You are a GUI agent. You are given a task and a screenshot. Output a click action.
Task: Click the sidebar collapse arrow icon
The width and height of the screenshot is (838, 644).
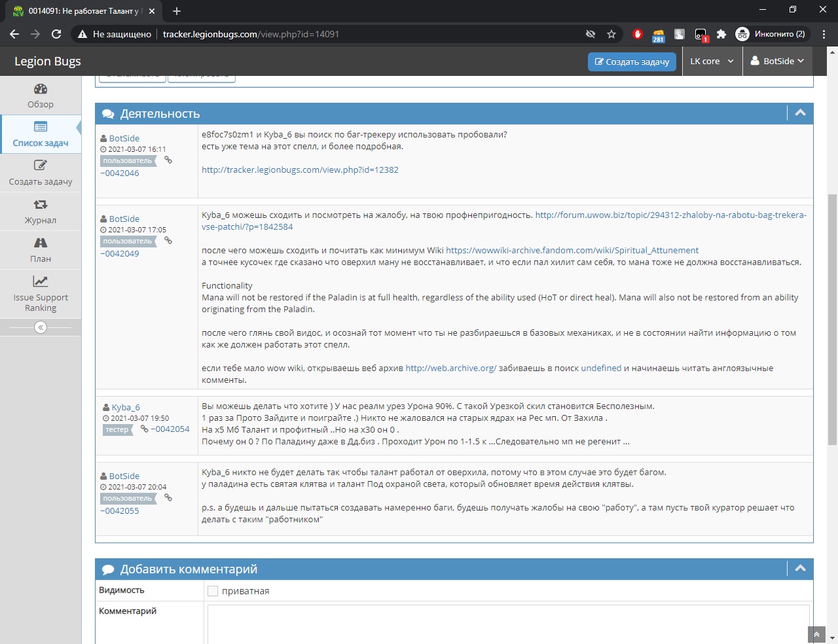(41, 327)
